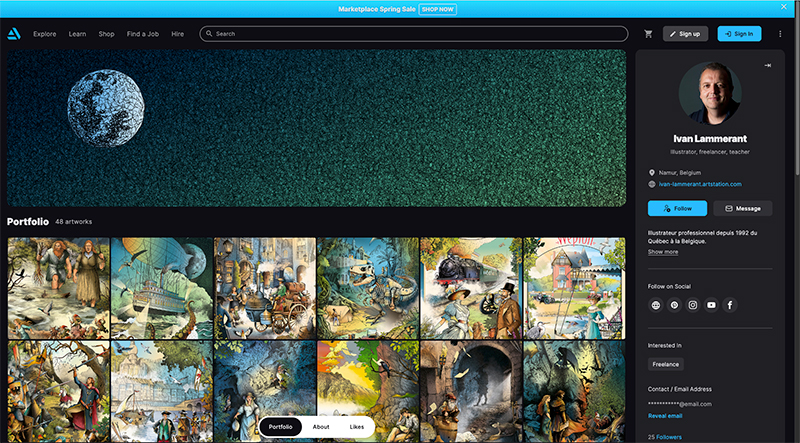Open the three-dot more options menu
Image resolution: width=800 pixels, height=443 pixels.
pos(778,33)
